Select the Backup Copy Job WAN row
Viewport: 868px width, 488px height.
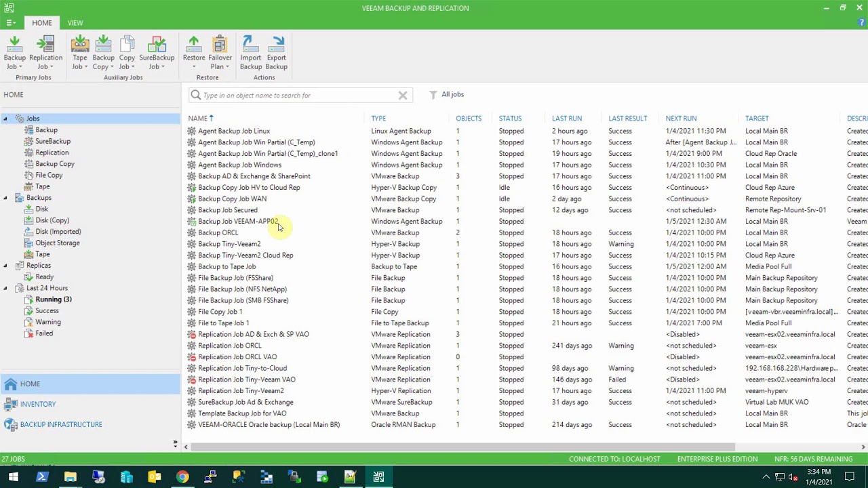pyautogui.click(x=526, y=199)
